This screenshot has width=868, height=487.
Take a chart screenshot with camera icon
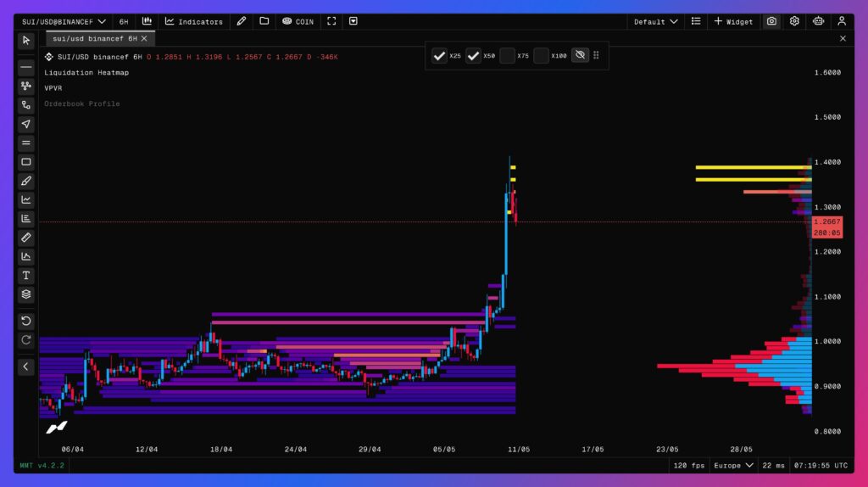tap(771, 21)
